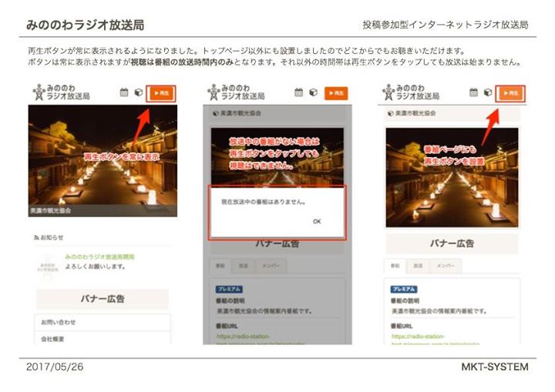Select the 番組 tab on the right program page
This screenshot has height=392, width=555.
[395, 266]
